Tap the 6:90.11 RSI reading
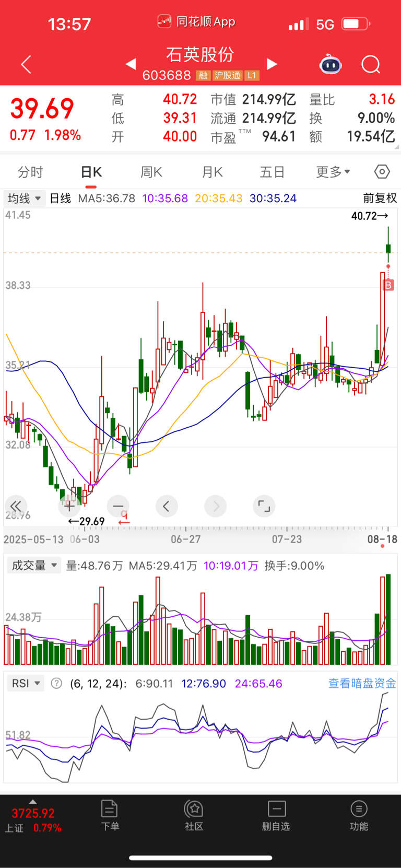 pyautogui.click(x=154, y=683)
